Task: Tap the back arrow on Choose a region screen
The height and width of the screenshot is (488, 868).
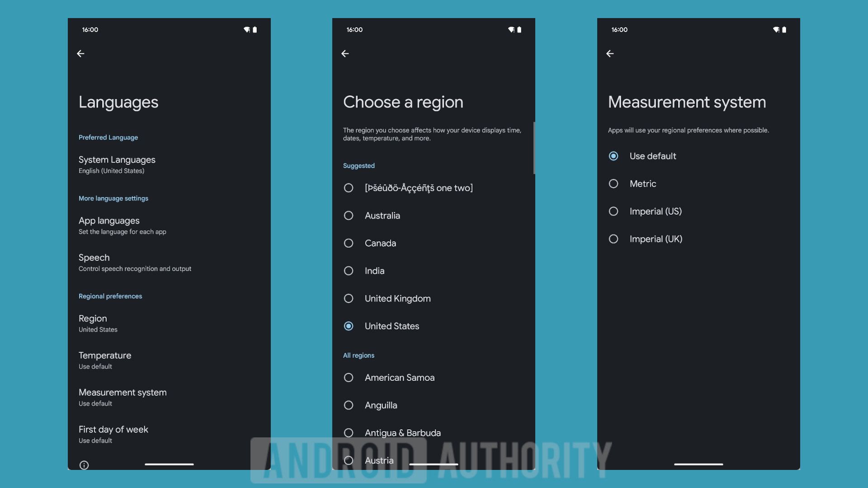Action: (x=345, y=55)
